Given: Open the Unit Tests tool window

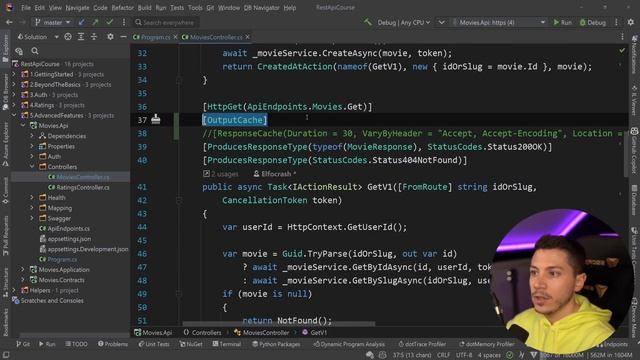Looking at the screenshot, I should 153,344.
